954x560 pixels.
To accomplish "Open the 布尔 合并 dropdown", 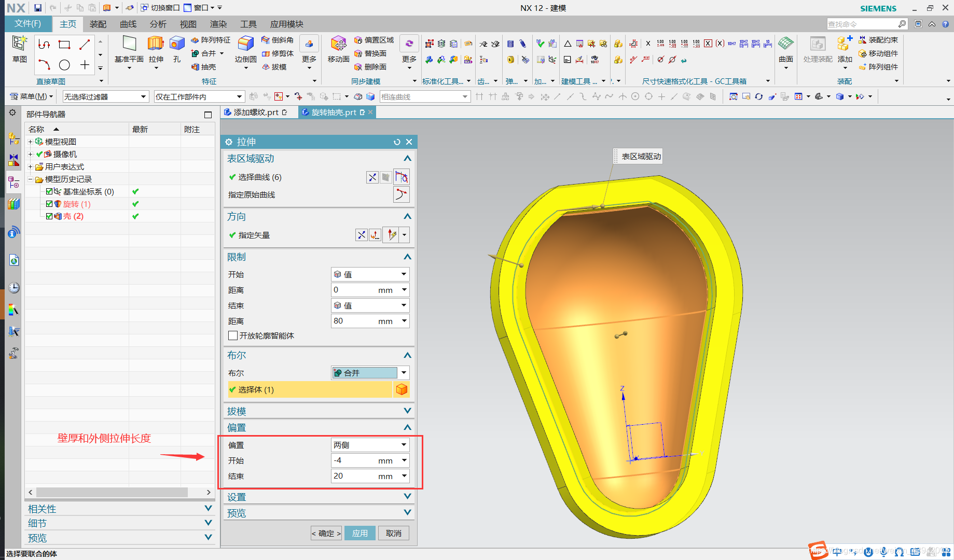I will [370, 373].
